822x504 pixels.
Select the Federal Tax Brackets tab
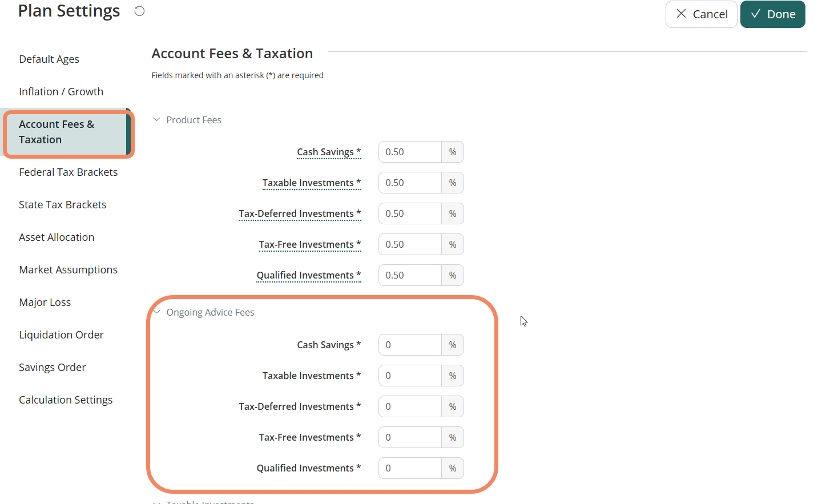click(68, 172)
